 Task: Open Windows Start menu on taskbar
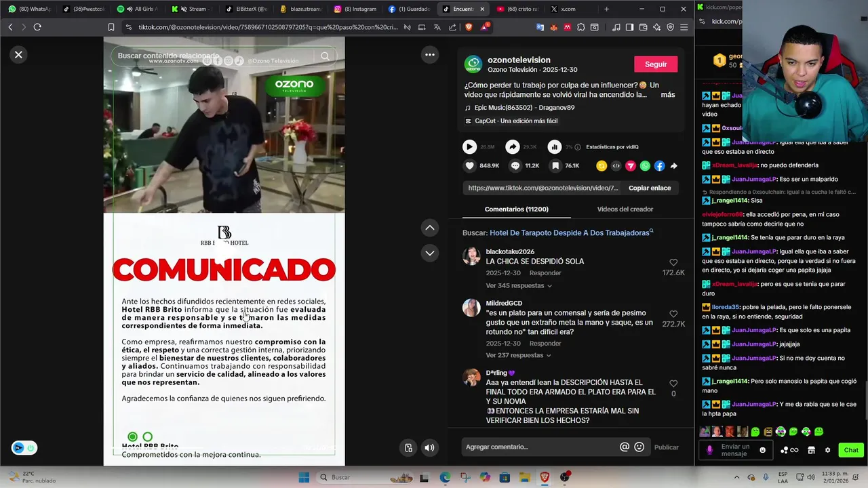(303, 477)
